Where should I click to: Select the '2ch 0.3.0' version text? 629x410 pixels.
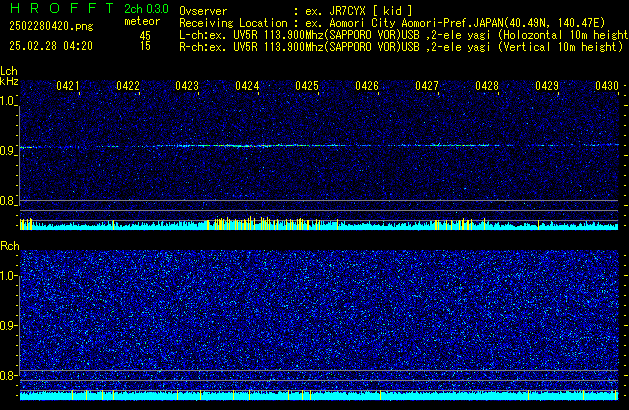[x=146, y=9]
